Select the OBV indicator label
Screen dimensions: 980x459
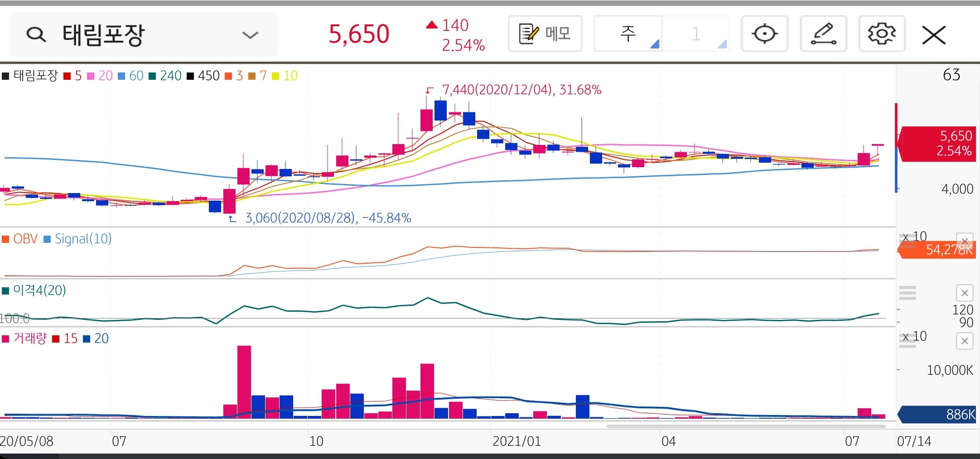click(x=20, y=239)
